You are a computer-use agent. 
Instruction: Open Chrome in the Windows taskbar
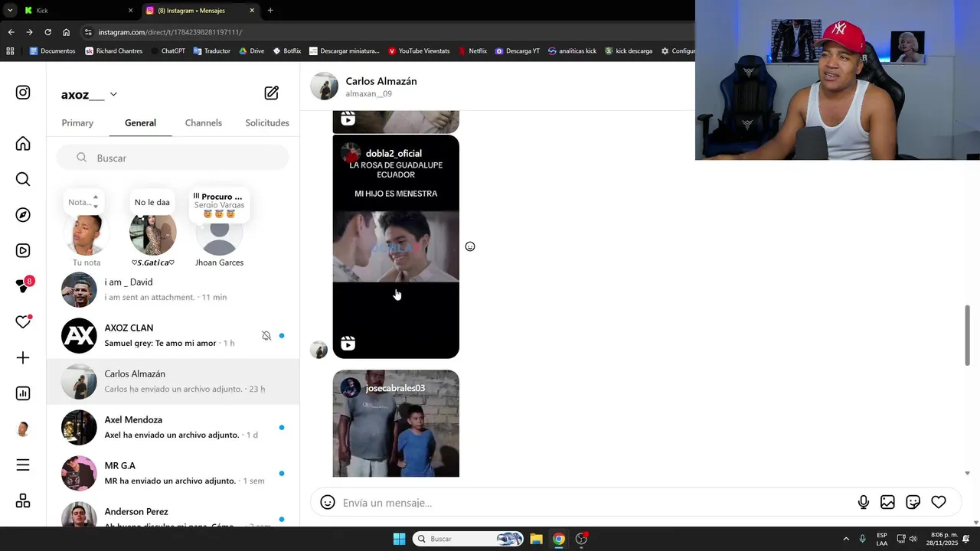click(559, 539)
